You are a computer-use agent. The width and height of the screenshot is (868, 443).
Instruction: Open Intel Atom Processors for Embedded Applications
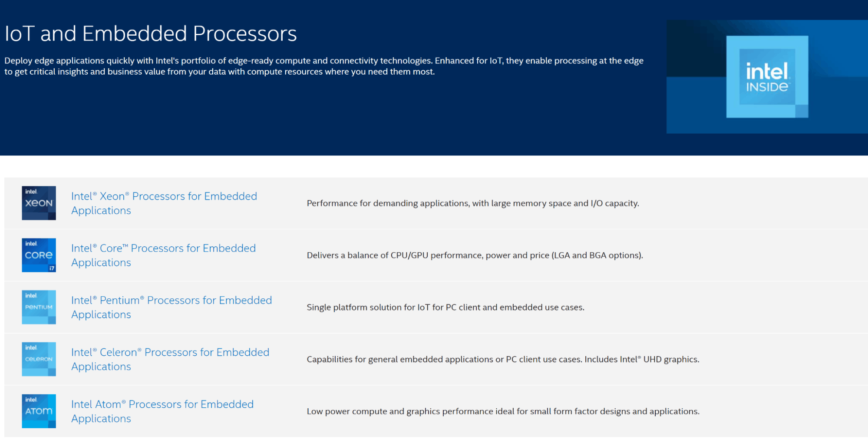162,411
